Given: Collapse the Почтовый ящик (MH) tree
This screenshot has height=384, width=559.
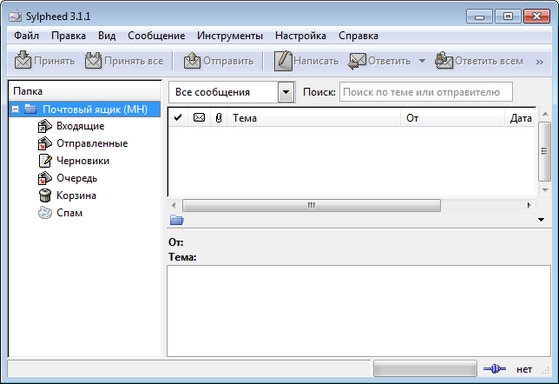Looking at the screenshot, I should (x=15, y=109).
